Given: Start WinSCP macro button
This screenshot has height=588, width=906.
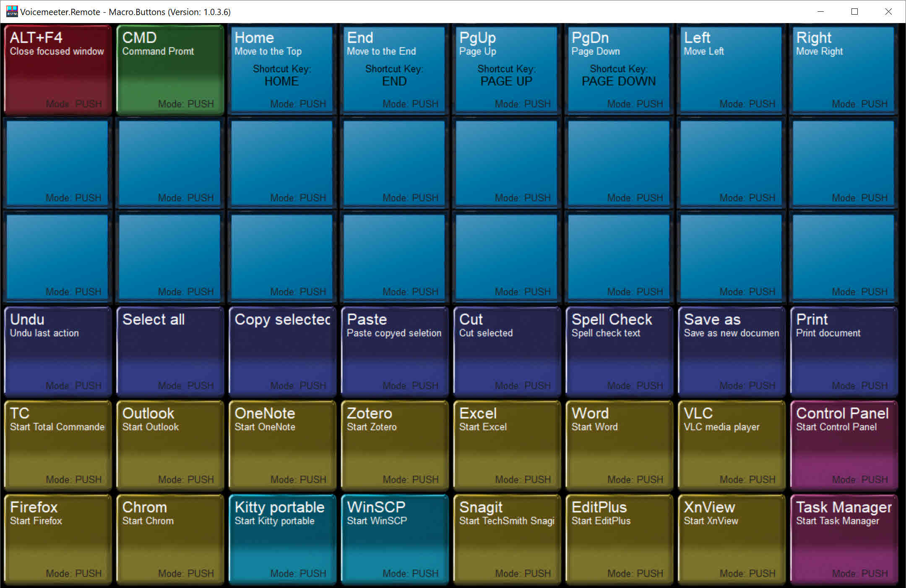Looking at the screenshot, I should tap(395, 539).
